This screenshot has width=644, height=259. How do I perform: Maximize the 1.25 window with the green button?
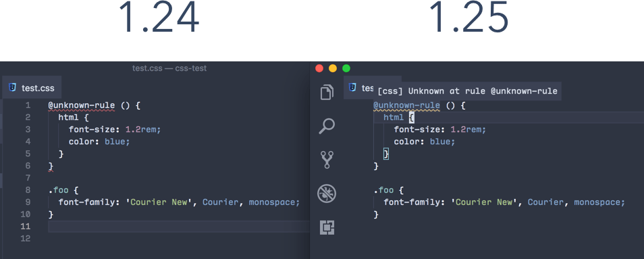pyautogui.click(x=346, y=68)
